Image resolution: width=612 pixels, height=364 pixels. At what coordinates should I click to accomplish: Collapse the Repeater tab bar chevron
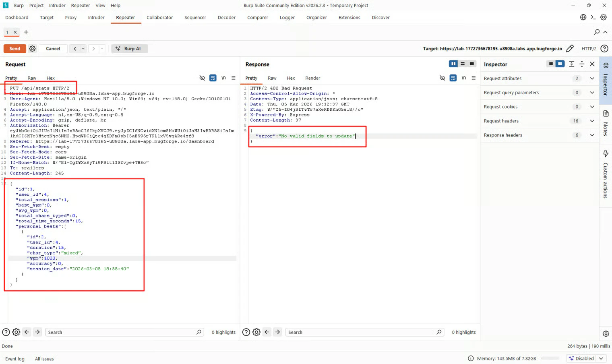coord(606,32)
